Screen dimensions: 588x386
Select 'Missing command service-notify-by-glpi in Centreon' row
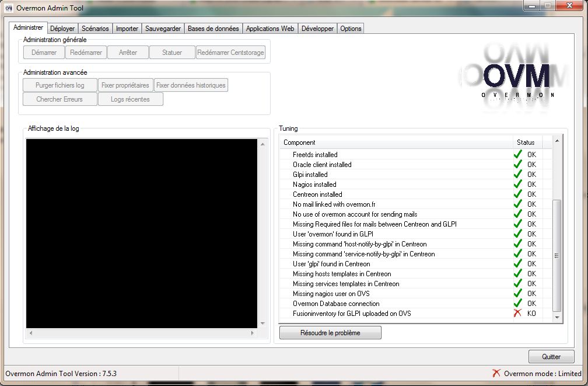pos(415,254)
